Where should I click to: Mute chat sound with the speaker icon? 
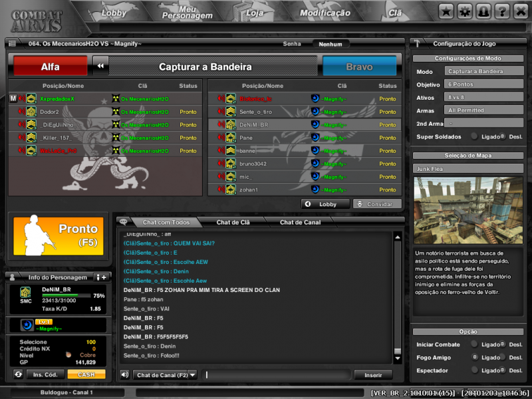(x=124, y=374)
